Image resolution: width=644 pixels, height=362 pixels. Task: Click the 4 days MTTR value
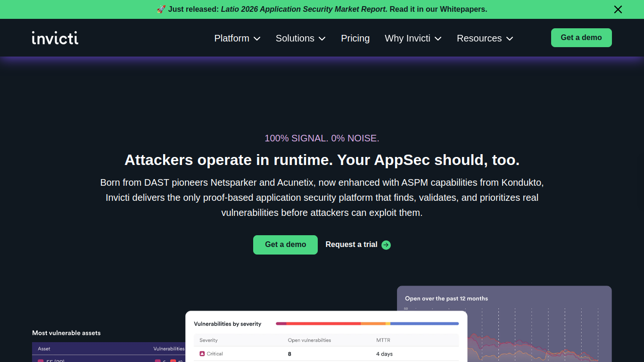[x=384, y=354]
